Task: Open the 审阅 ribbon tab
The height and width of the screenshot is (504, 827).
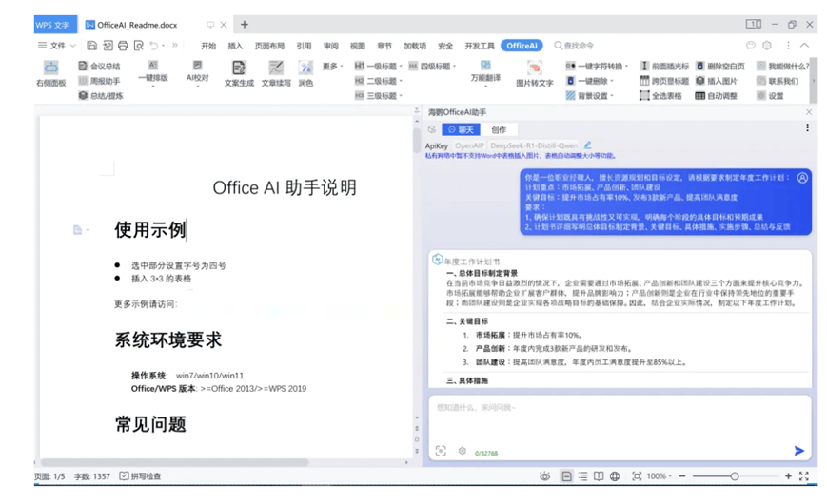Action: click(330, 46)
